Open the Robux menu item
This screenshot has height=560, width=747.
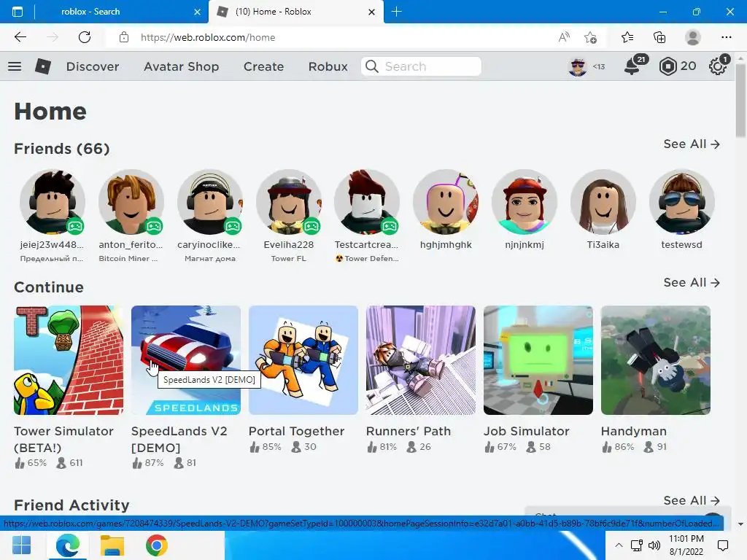point(328,66)
